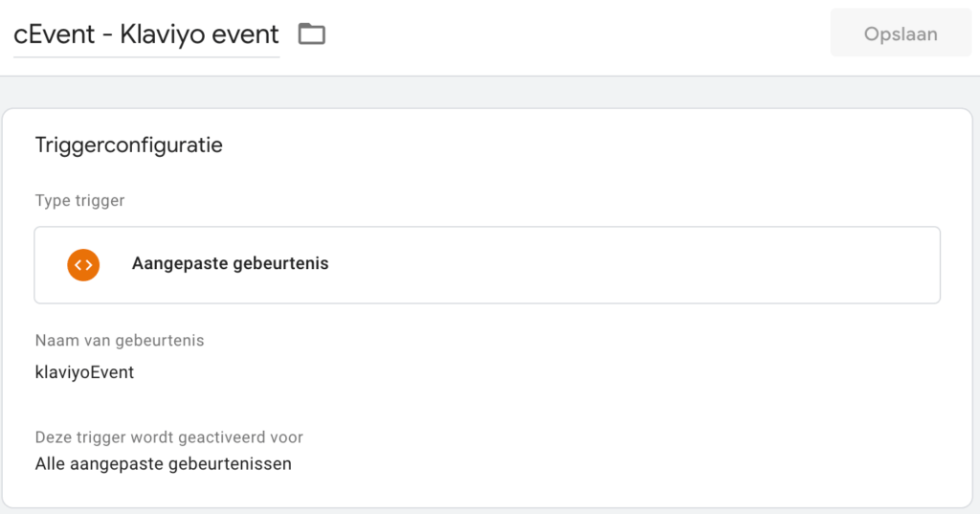Click the Triggerconfiguratie heading

pyautogui.click(x=128, y=145)
